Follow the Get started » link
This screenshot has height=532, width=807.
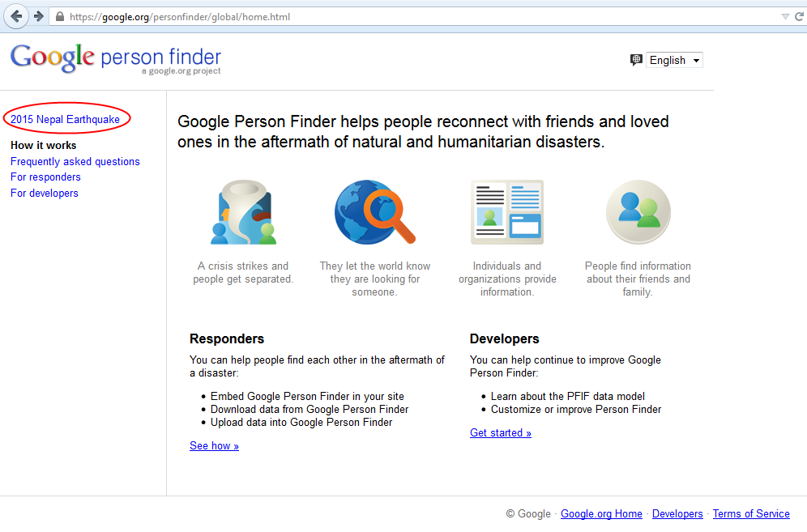click(500, 432)
